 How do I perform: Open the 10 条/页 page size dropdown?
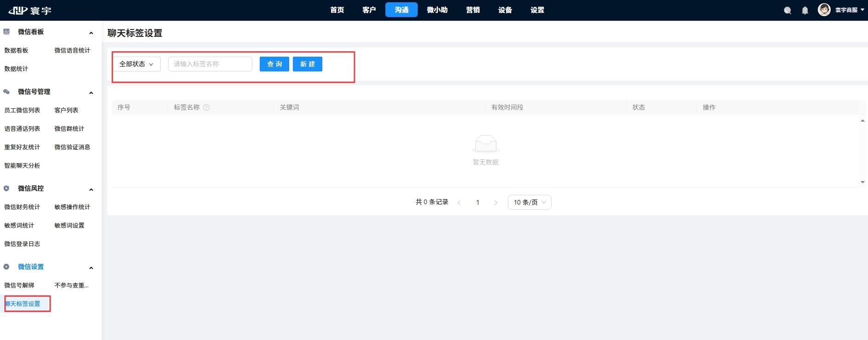click(530, 202)
